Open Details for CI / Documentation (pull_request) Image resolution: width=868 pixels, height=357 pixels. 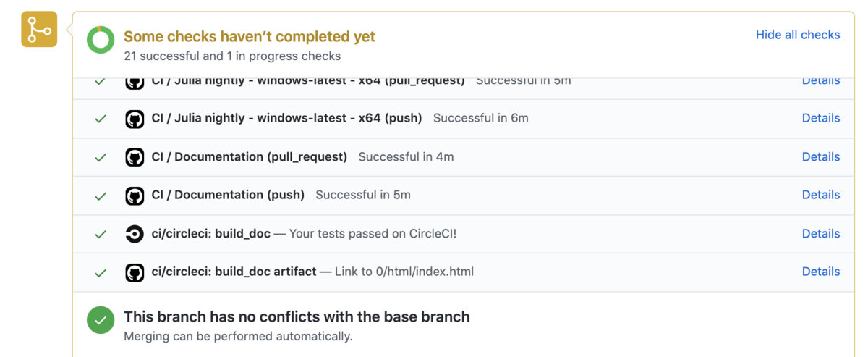click(821, 156)
